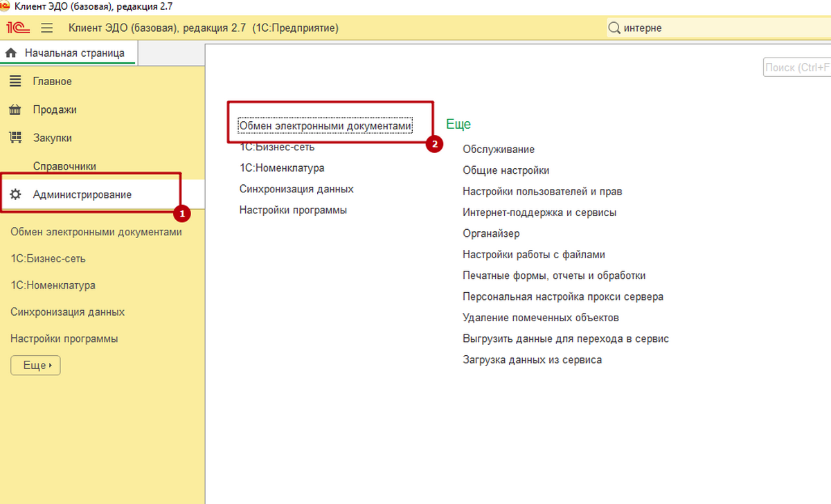Open Общие настройки link
This screenshot has height=504, width=831.
click(x=506, y=170)
